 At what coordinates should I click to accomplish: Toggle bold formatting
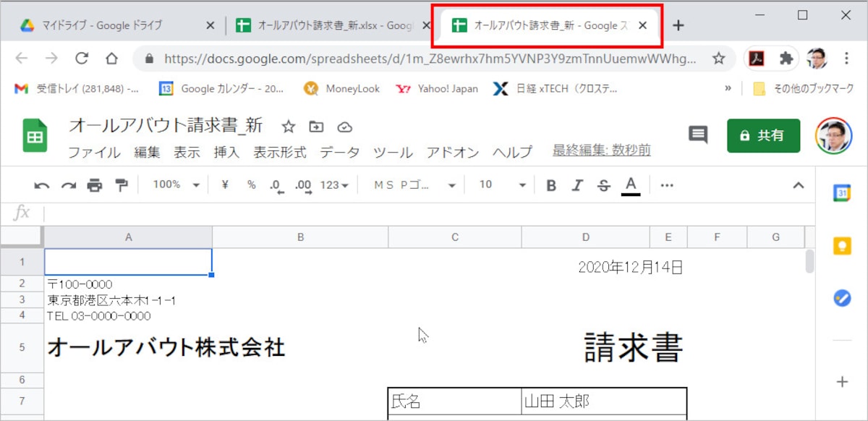coord(551,185)
